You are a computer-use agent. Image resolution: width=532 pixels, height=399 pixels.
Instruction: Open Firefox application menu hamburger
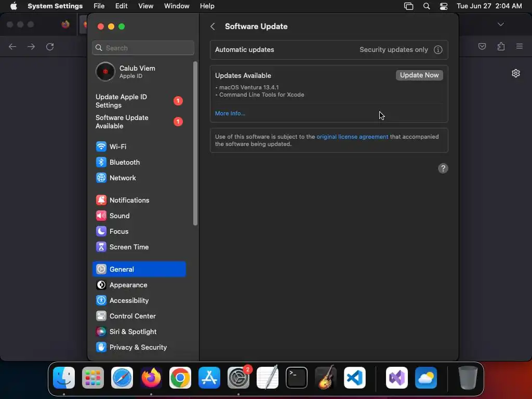(x=520, y=46)
